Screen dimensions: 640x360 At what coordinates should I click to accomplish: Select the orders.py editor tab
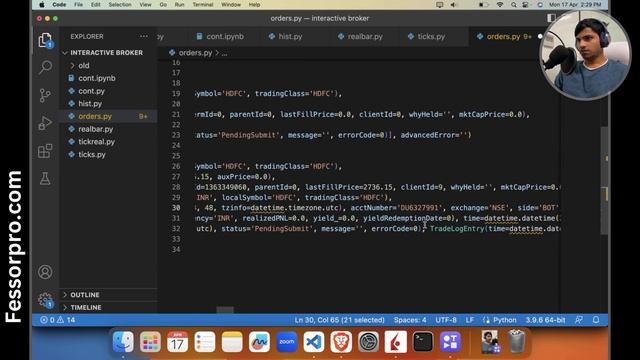[504, 36]
